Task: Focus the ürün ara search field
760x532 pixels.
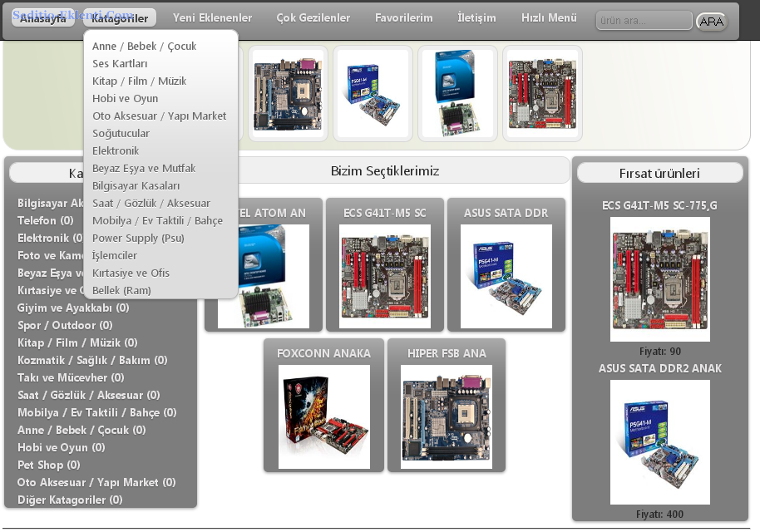Action: click(644, 20)
